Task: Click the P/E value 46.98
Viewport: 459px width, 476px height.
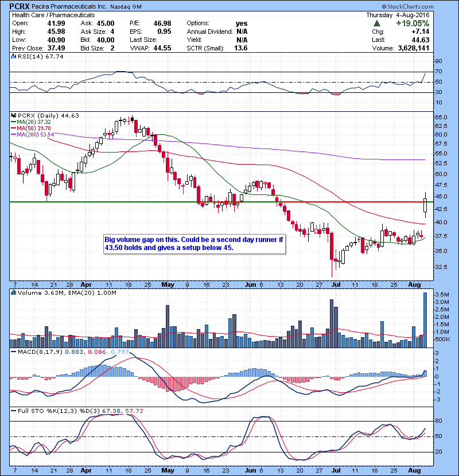Action: coord(162,24)
